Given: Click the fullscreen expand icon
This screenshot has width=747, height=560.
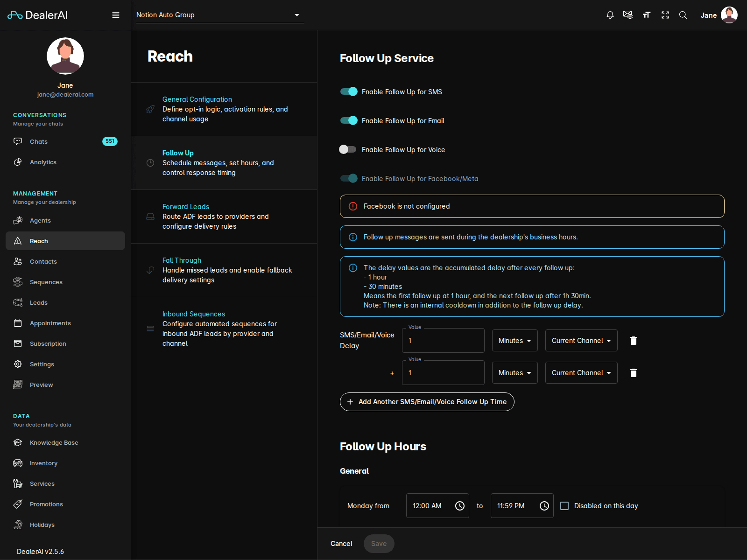Looking at the screenshot, I should pos(665,14).
